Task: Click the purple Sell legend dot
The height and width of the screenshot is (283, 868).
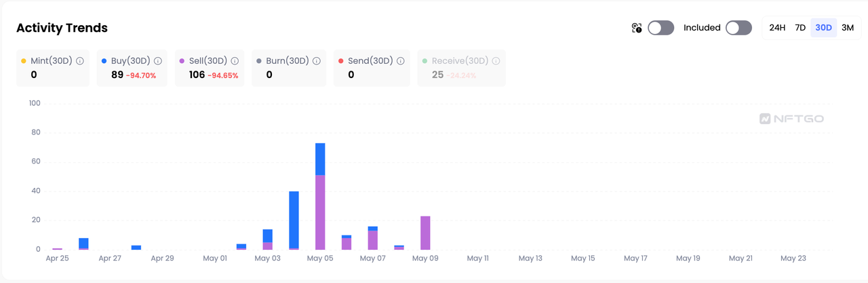Action: 182,61
